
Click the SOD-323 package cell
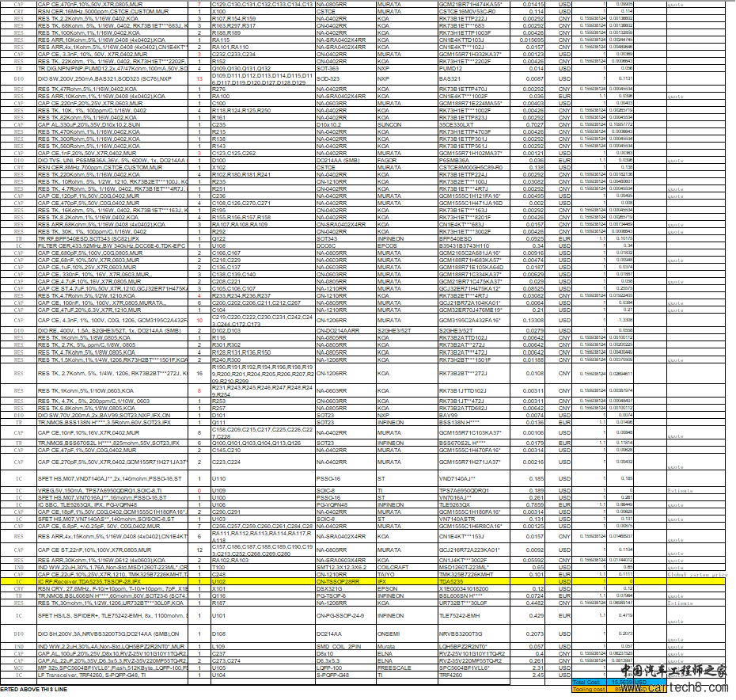pyautogui.click(x=346, y=79)
